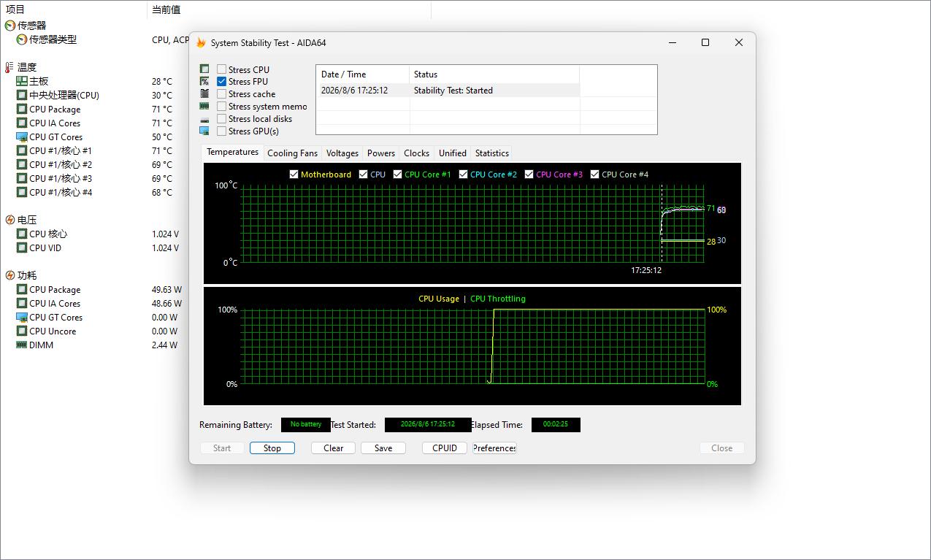Click the 项目 column header

pos(74,9)
